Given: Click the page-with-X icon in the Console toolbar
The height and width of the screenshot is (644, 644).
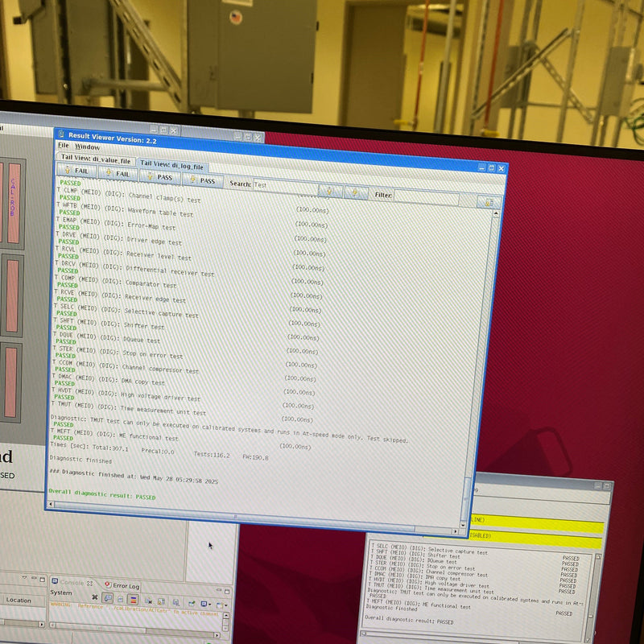Looking at the screenshot, I should click(148, 601).
